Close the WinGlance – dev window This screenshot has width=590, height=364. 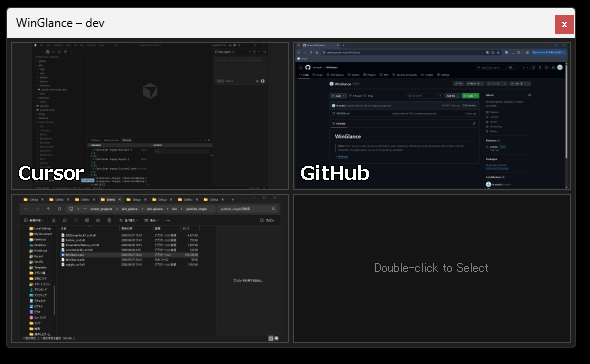click(x=564, y=24)
